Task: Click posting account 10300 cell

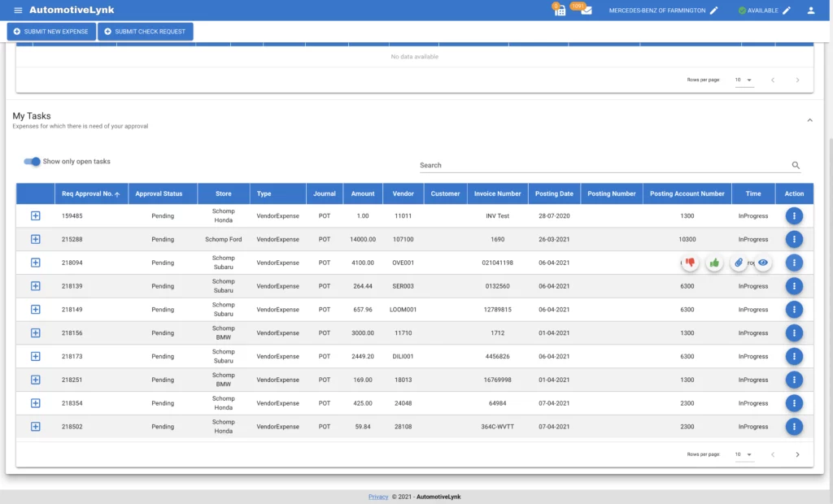Action: tap(687, 239)
